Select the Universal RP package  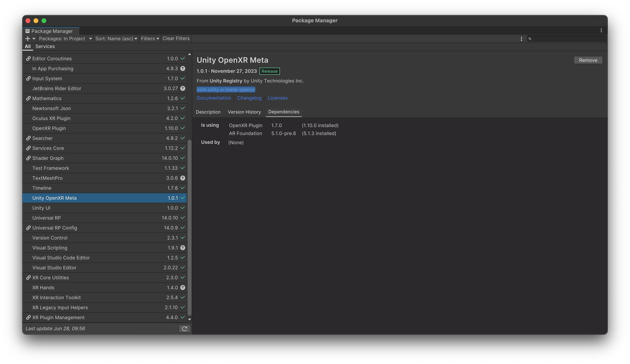click(105, 218)
